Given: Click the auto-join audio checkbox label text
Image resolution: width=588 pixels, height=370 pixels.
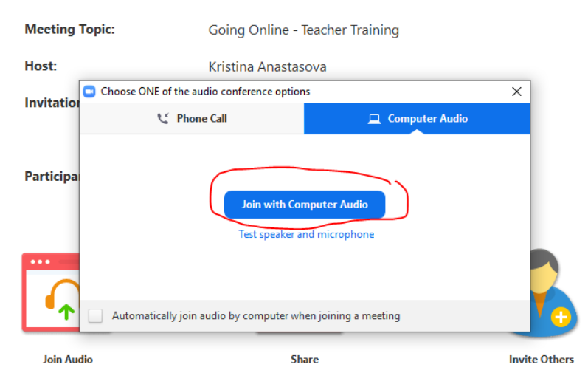Looking at the screenshot, I should pyautogui.click(x=256, y=315).
